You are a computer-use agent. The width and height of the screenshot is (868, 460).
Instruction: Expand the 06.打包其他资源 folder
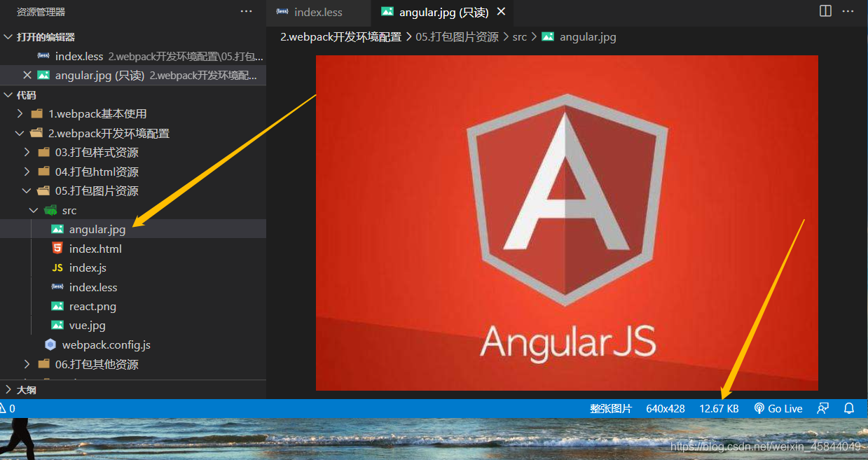27,364
